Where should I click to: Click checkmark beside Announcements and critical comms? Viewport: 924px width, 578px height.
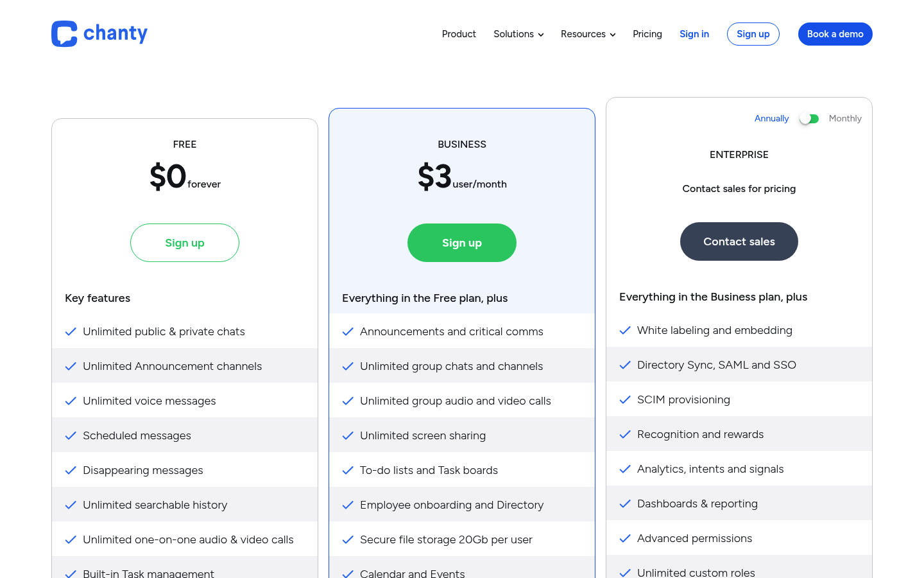[x=348, y=331]
